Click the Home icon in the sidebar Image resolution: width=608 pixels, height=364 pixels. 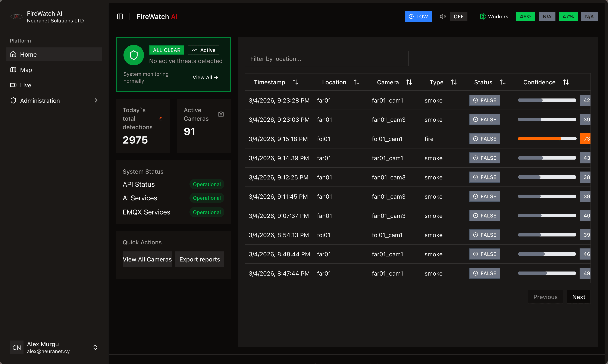pos(13,54)
